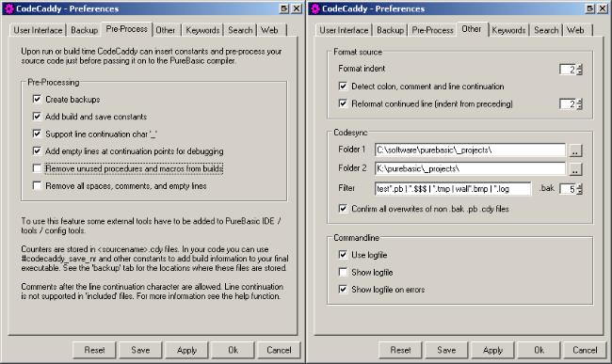
Task: Toggle Add build and save constants
Action: pos(37,116)
